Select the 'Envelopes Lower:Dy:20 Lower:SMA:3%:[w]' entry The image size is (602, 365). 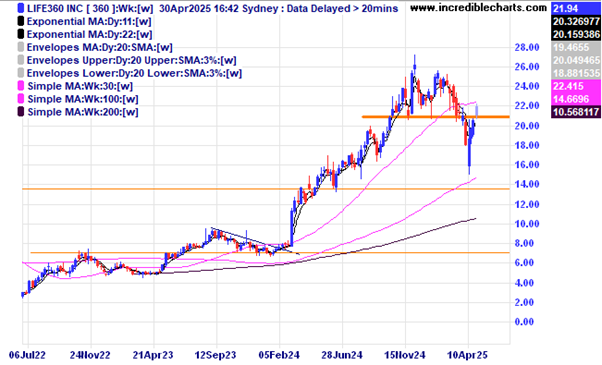click(x=134, y=73)
